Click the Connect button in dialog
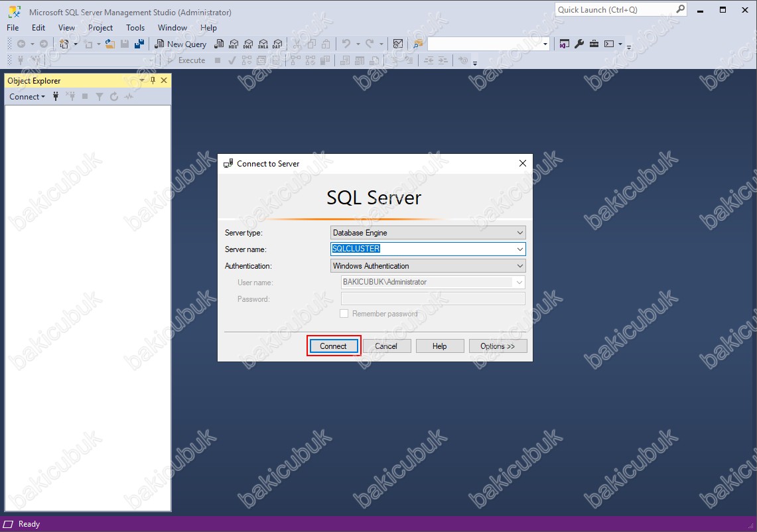 333,346
